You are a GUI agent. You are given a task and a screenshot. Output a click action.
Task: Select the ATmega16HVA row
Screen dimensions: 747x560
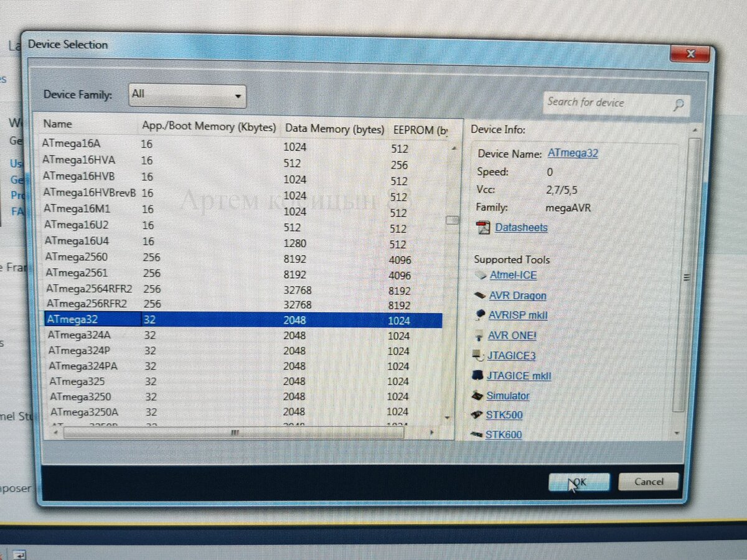(242, 161)
